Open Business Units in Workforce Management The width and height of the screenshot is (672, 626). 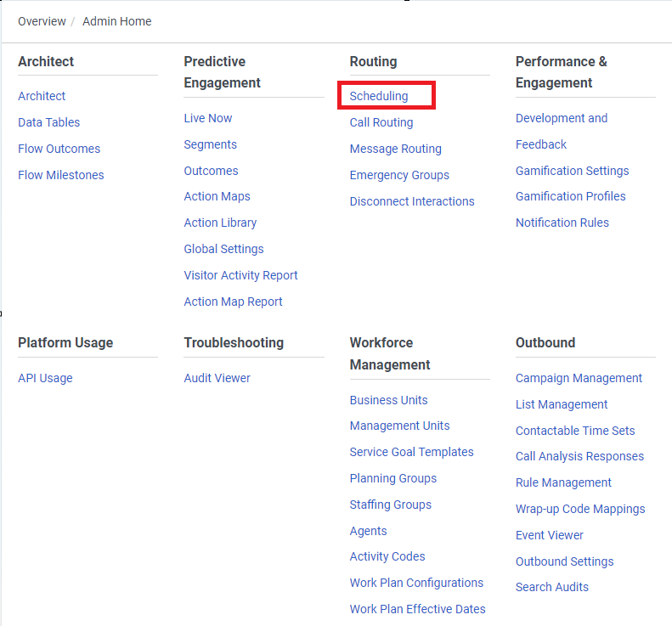click(388, 400)
